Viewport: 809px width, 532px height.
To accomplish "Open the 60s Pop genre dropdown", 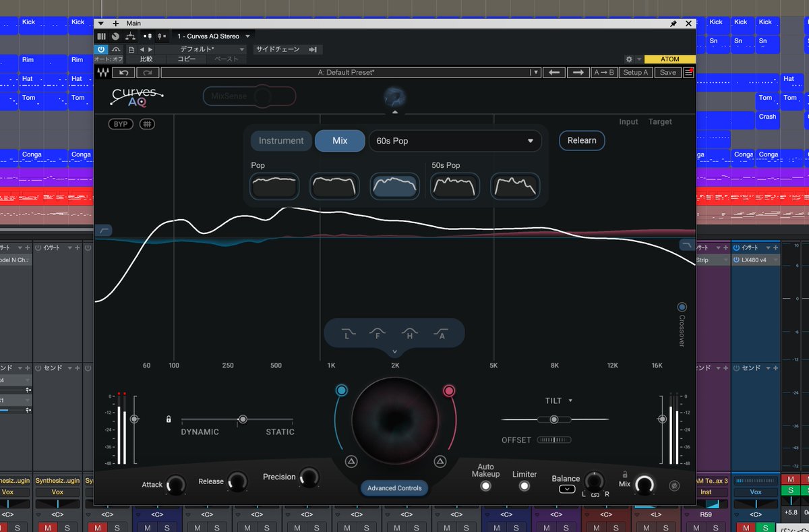I will [455, 141].
